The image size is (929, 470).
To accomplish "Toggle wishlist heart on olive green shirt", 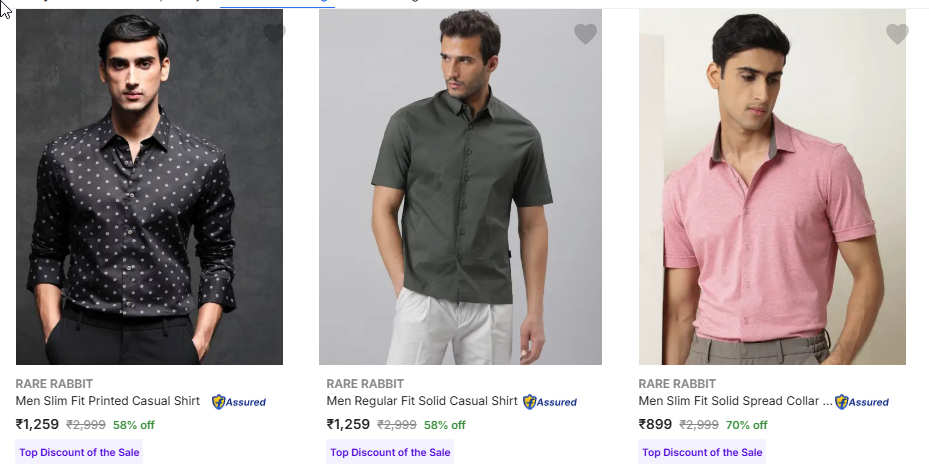I will [x=585, y=34].
